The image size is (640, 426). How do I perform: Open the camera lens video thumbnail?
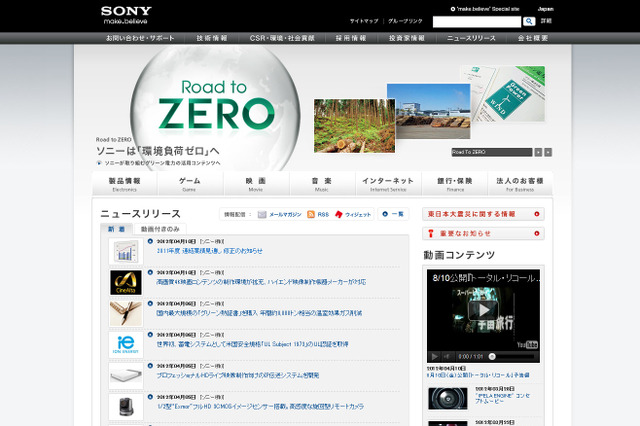[448, 398]
